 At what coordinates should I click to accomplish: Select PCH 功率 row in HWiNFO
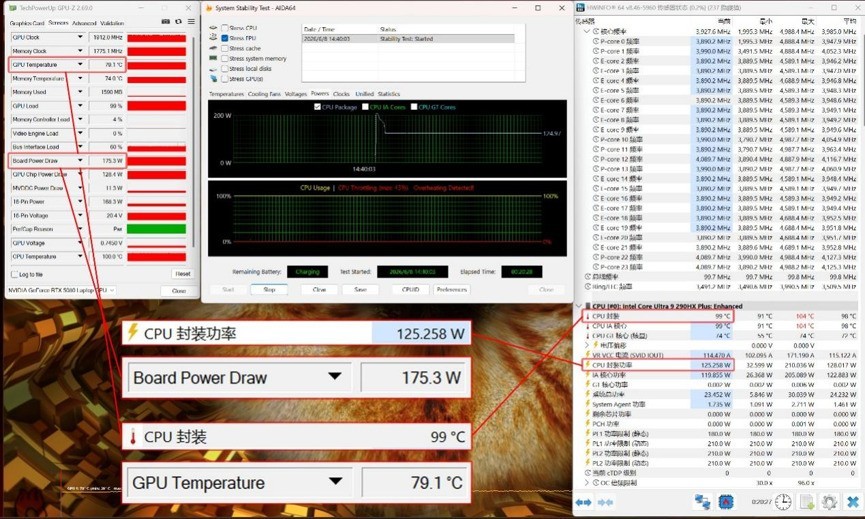[720, 424]
